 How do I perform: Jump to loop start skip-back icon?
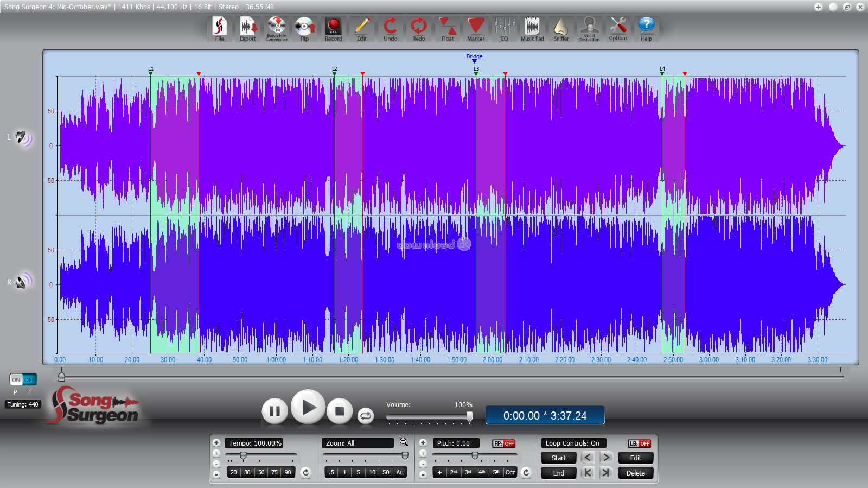pos(588,472)
